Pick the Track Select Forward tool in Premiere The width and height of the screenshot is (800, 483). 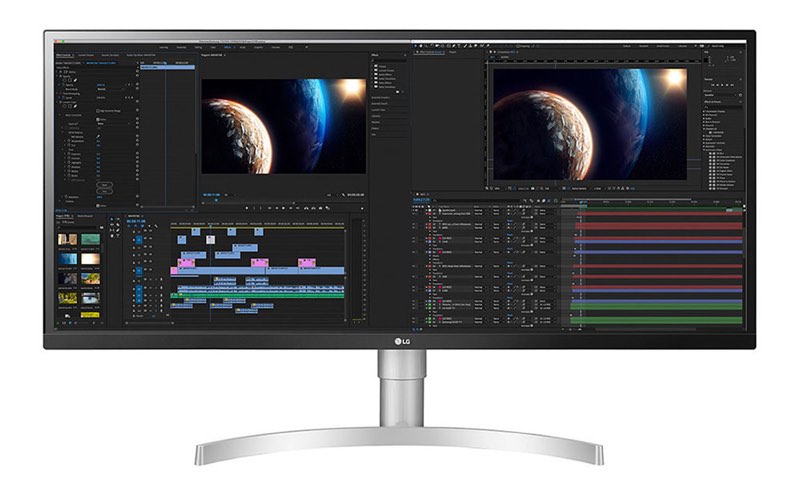tap(118, 219)
